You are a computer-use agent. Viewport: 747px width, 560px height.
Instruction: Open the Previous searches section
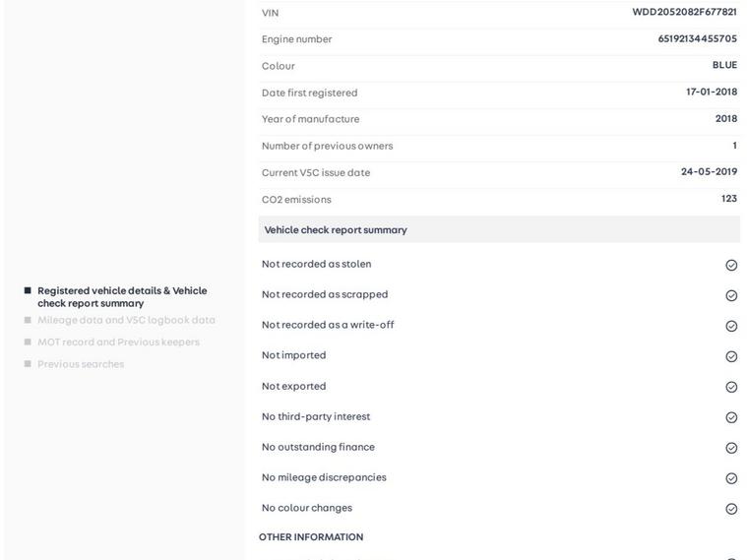tap(81, 364)
